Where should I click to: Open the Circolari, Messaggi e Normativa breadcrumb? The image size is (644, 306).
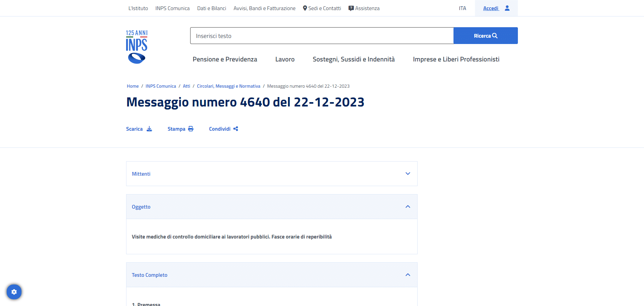click(228, 86)
